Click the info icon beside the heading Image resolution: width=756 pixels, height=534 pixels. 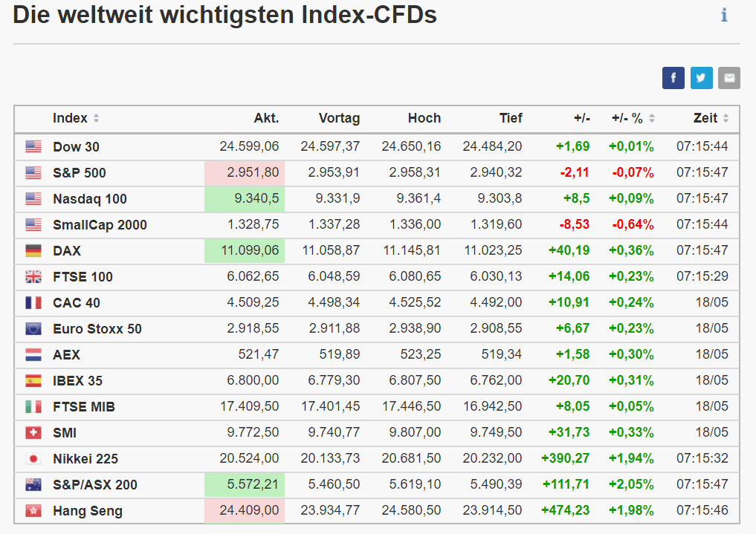point(724,15)
